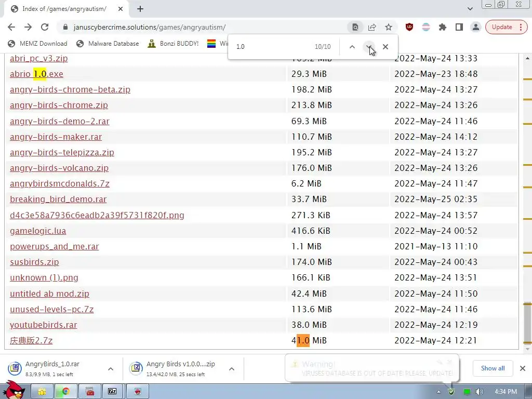Click the 4:34 PM taskbar clock
The image size is (532, 399).
pyautogui.click(x=506, y=392)
